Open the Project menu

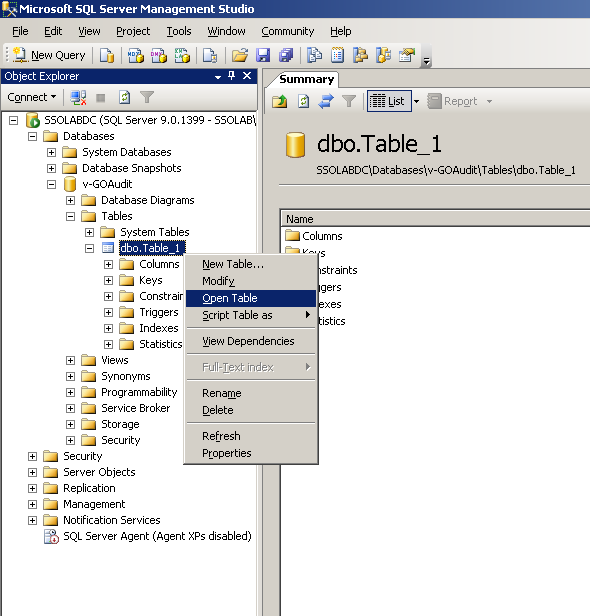[133, 31]
